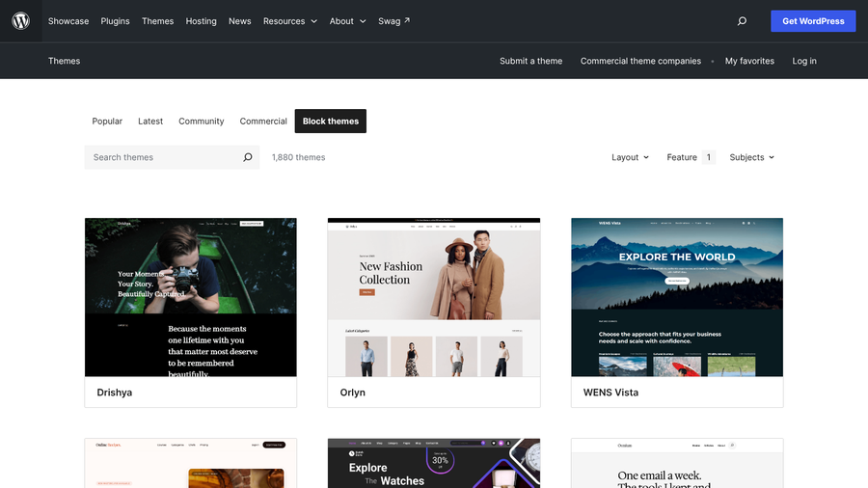Open the WordPress logo home link
The height and width of the screenshot is (488, 868).
pos(21,21)
